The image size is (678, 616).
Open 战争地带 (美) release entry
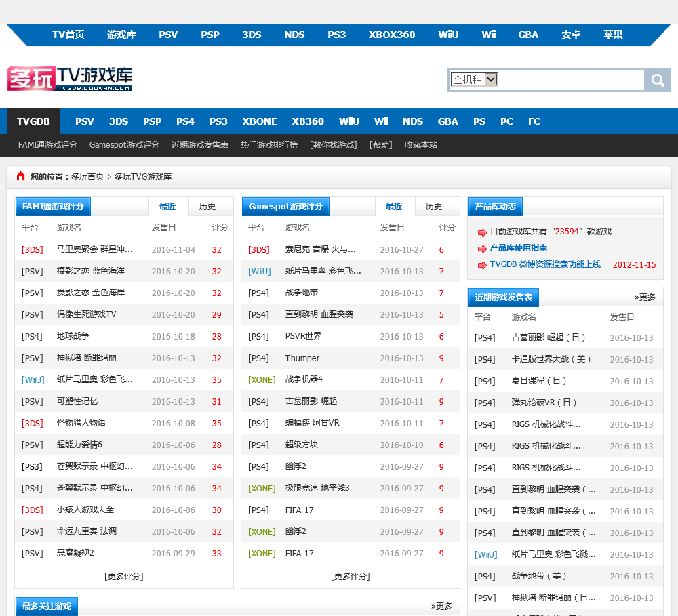tap(539, 576)
